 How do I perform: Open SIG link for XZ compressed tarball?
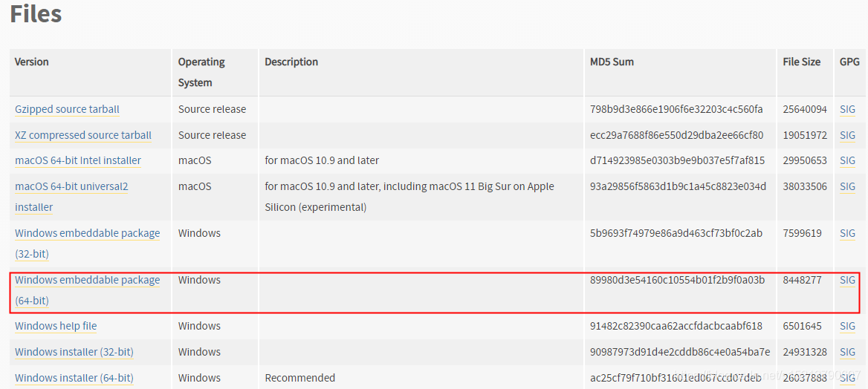coord(847,135)
